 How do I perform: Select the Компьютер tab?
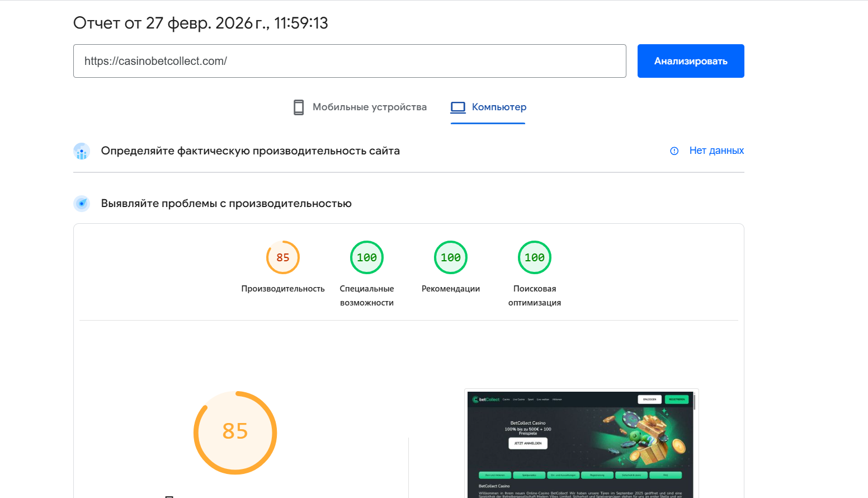coord(488,107)
